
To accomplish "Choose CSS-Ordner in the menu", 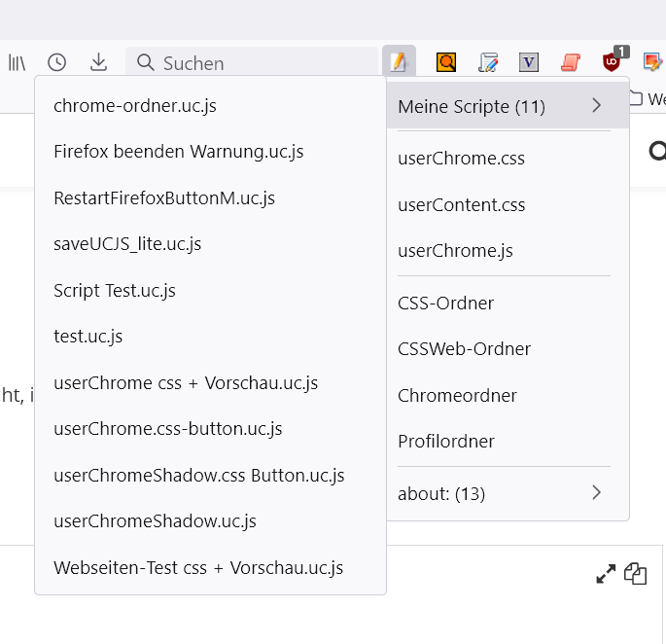I will tap(445, 304).
